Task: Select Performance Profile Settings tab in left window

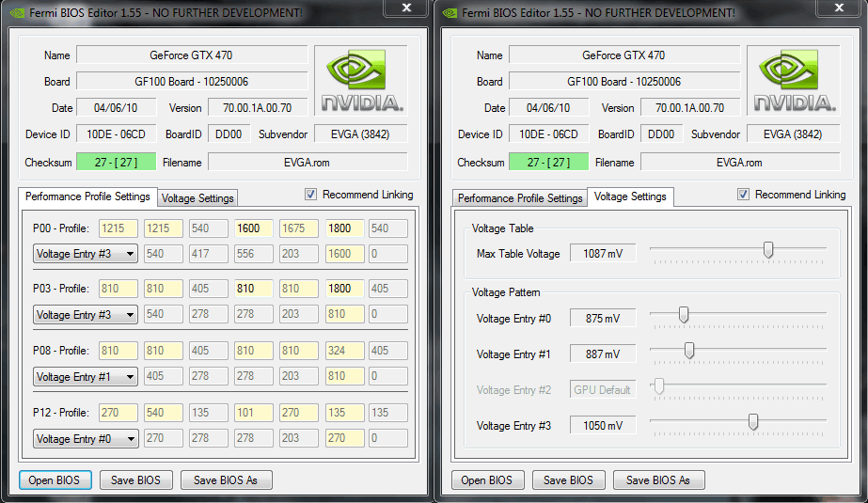Action: pos(87,196)
